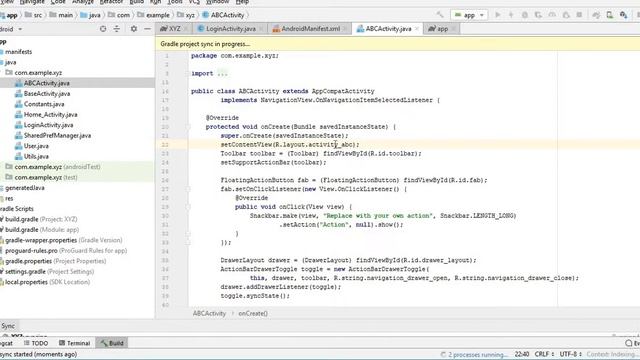Click the Apply Changes lightning icon

511,15
